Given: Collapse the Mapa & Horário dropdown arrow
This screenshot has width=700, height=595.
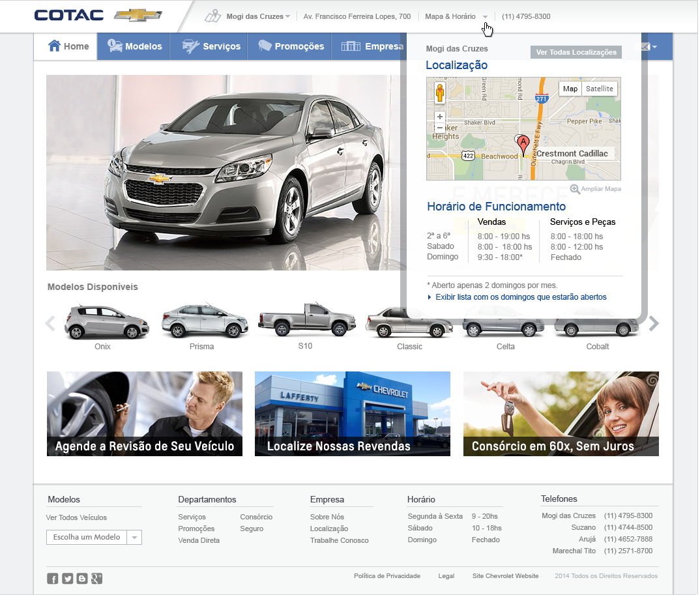Looking at the screenshot, I should [486, 17].
